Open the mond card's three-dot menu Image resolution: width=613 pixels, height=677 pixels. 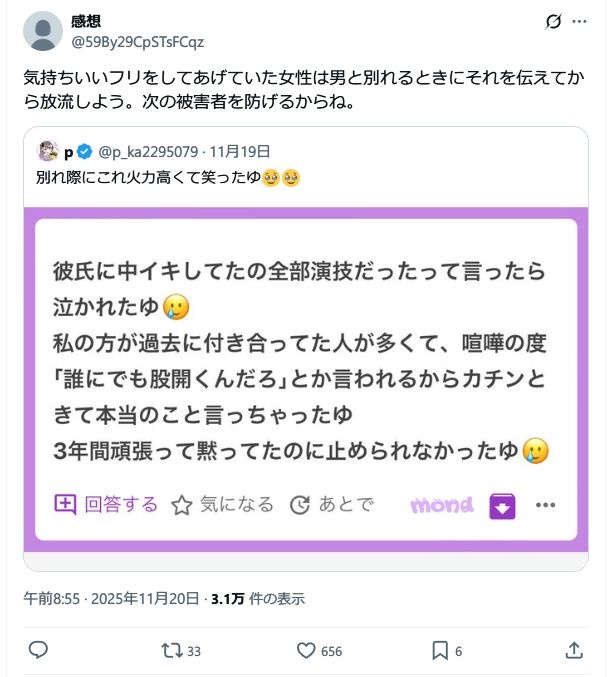coord(545,505)
